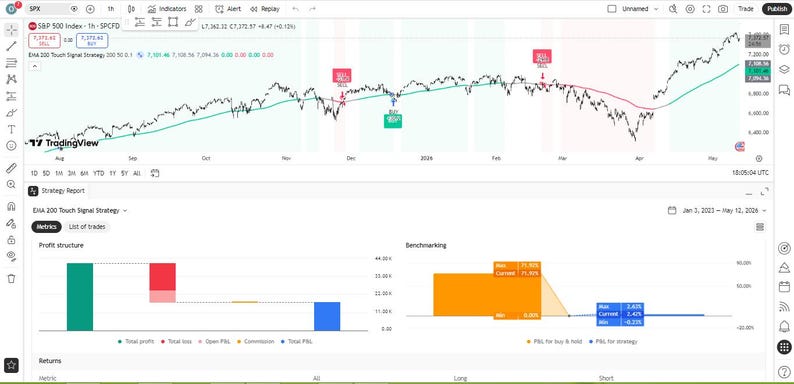Viewport: 794px width, 384px height.
Task: Select the chart layout square icon
Action: click(x=612, y=9)
